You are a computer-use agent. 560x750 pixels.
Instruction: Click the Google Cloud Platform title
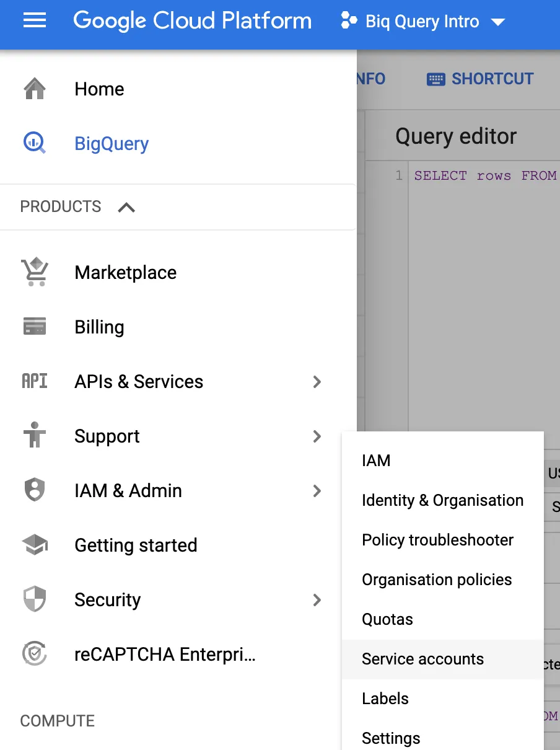pyautogui.click(x=192, y=21)
